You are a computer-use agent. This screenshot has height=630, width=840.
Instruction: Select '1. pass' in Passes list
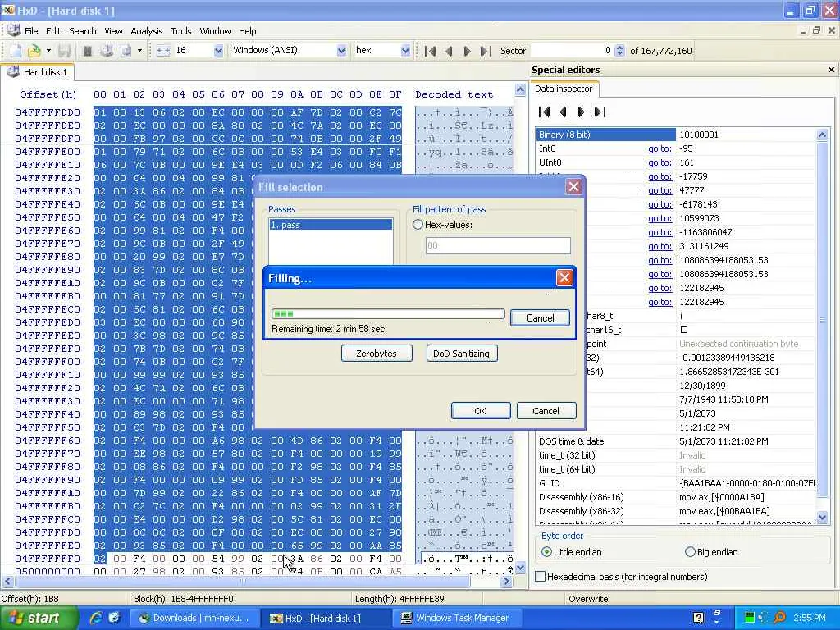pos(331,225)
